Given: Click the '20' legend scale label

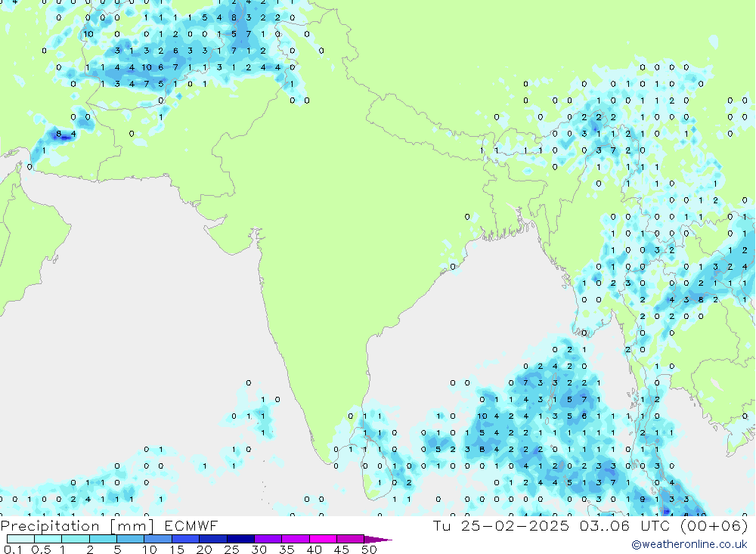Looking at the screenshot, I should tap(204, 549).
